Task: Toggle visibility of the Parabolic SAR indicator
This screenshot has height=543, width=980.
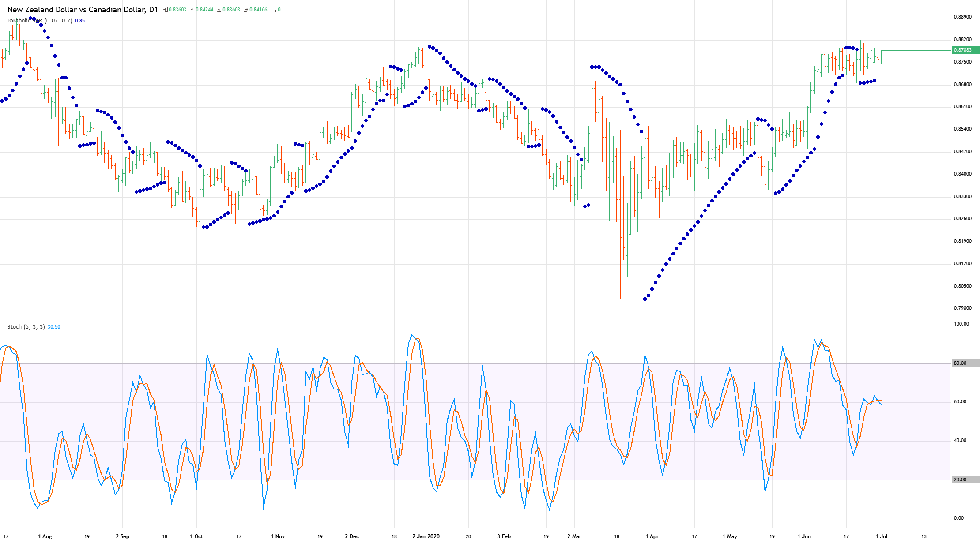Action: tap(24, 20)
